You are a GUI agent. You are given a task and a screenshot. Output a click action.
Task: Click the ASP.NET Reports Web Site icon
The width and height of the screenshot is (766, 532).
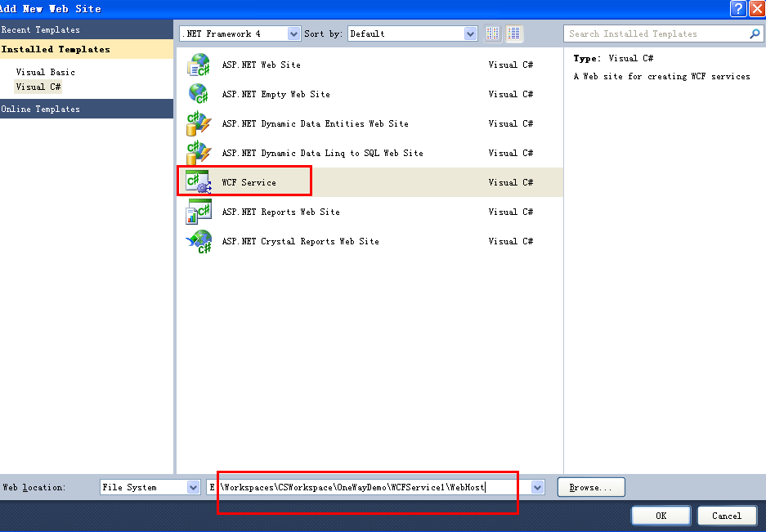click(x=199, y=212)
